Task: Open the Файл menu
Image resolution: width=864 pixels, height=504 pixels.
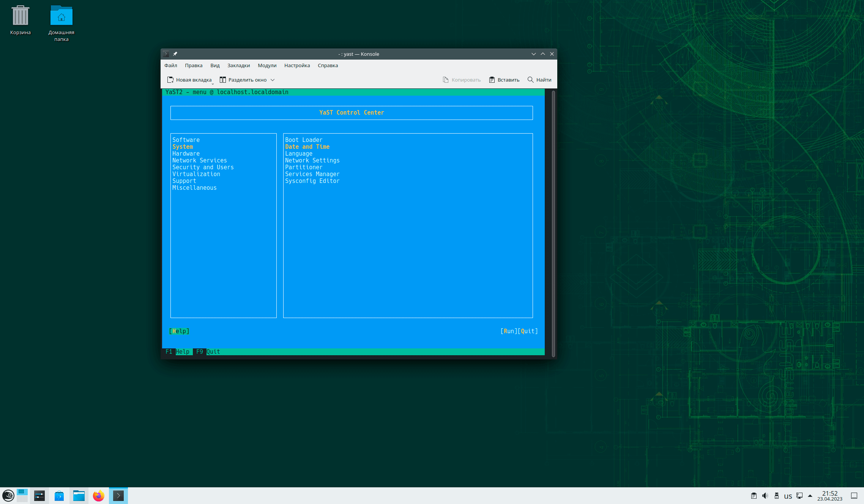Action: pyautogui.click(x=170, y=65)
